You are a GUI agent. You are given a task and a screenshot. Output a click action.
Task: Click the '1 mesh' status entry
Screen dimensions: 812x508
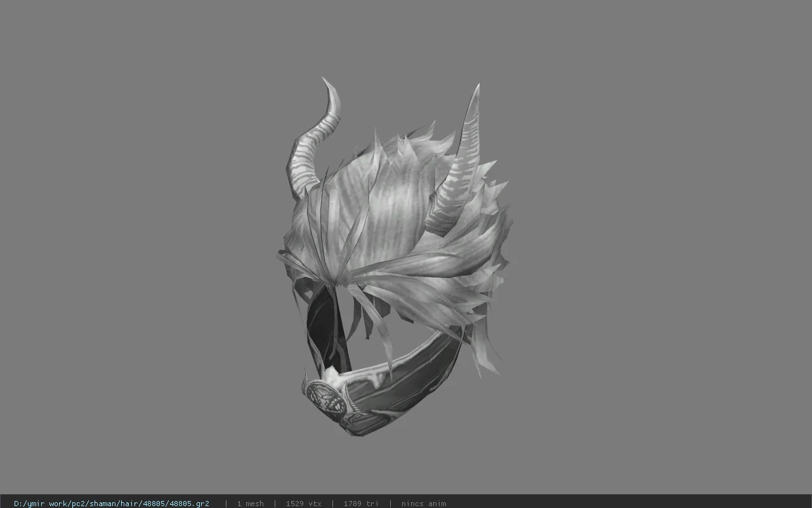click(250, 504)
